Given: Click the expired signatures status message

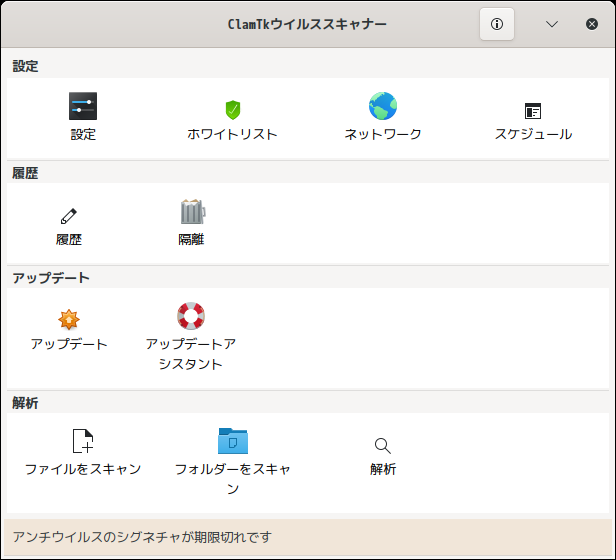Looking at the screenshot, I should pos(142,537).
